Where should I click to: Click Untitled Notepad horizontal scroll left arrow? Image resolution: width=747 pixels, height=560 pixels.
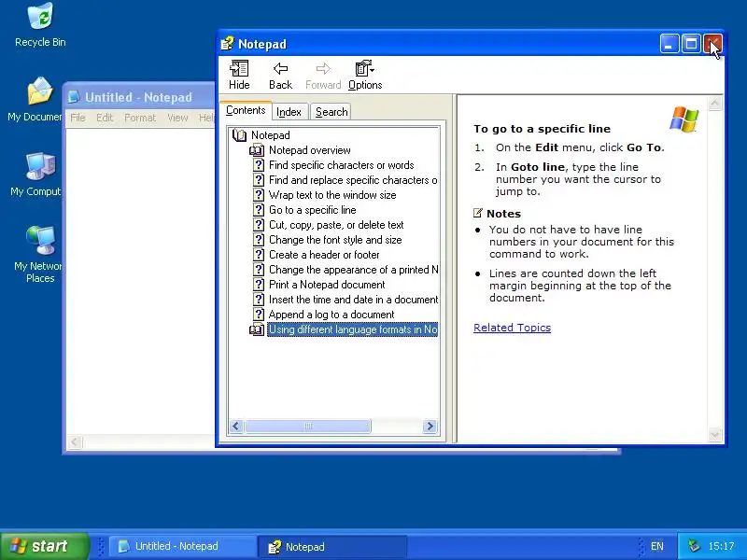tap(75, 441)
